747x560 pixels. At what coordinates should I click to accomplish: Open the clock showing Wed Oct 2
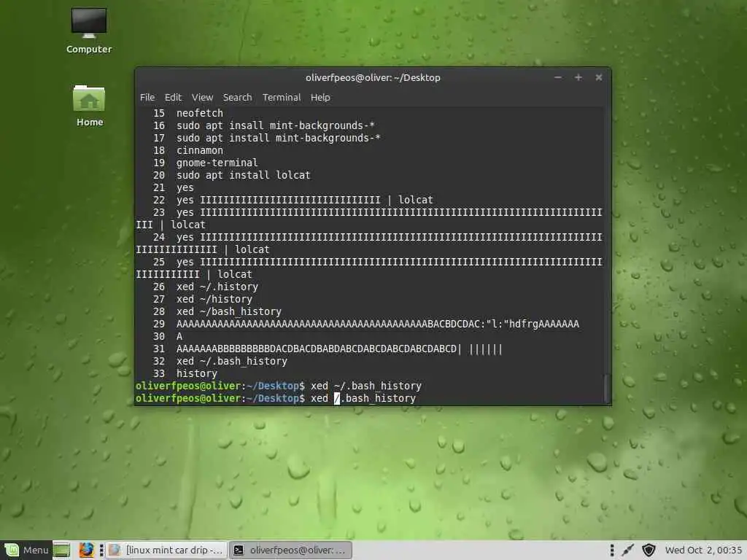703,550
